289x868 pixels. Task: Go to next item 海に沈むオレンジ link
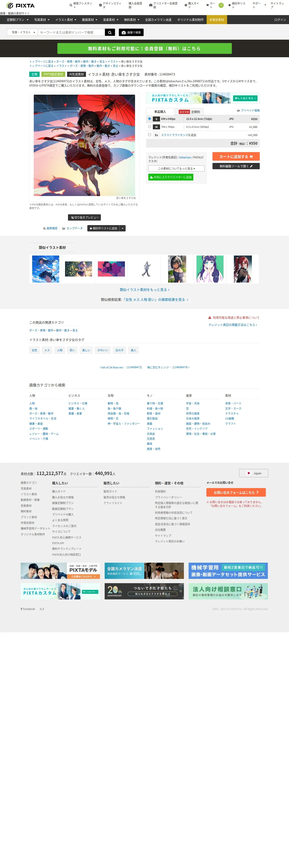168,367
